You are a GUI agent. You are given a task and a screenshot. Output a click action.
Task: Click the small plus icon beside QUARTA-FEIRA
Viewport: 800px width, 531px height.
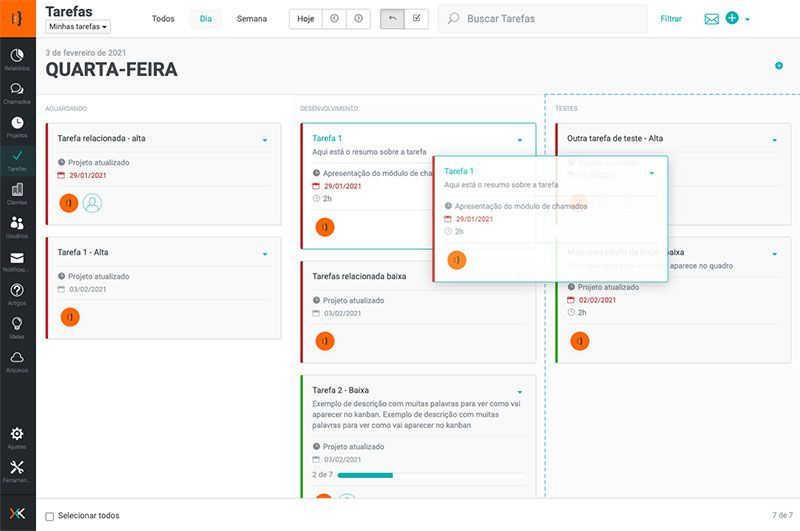click(x=779, y=65)
